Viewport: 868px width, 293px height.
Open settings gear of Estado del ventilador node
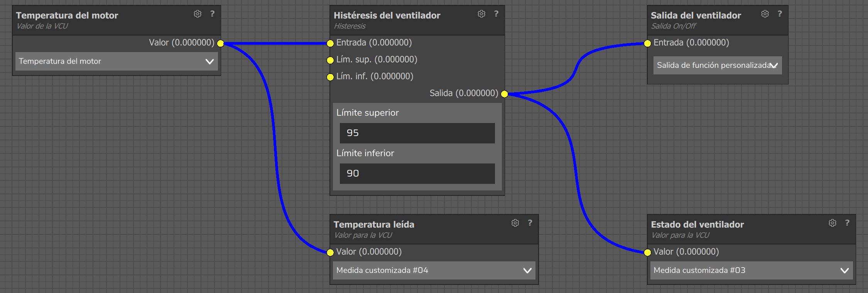click(833, 223)
